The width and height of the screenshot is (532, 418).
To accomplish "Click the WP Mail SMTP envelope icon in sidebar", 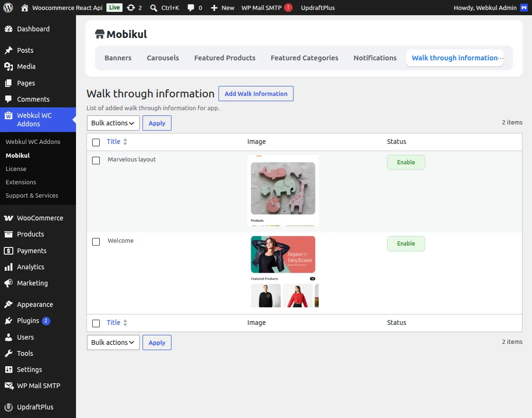I will coord(9,386).
